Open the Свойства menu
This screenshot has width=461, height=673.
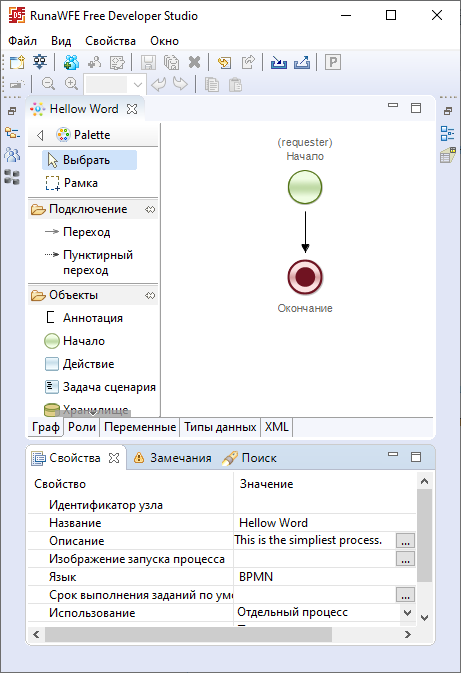pos(110,41)
